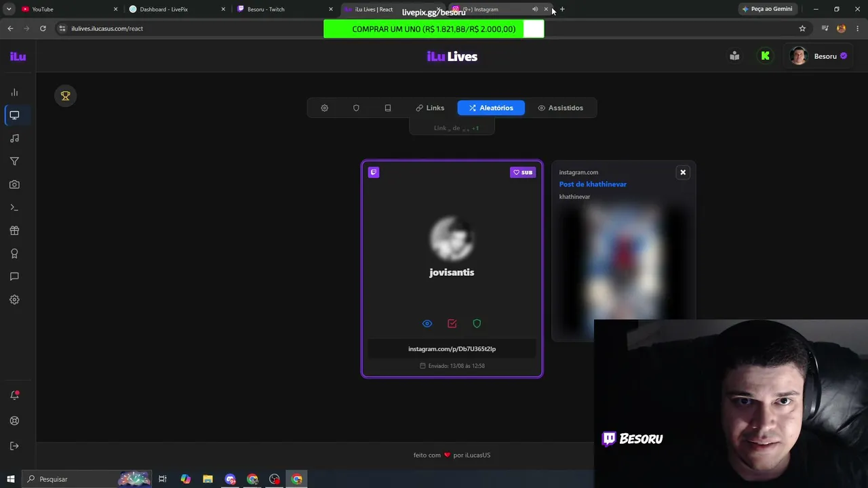Open the award badge sidebar icon

pyautogui.click(x=14, y=253)
